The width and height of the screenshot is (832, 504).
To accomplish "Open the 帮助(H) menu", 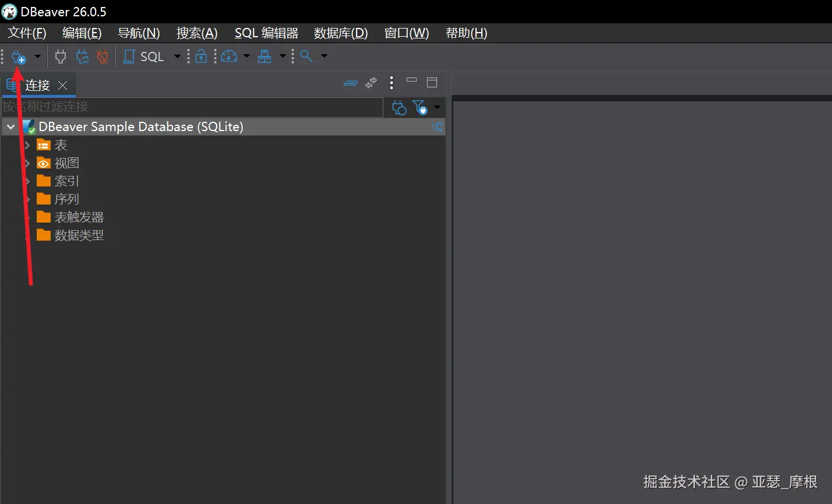I will [x=466, y=33].
